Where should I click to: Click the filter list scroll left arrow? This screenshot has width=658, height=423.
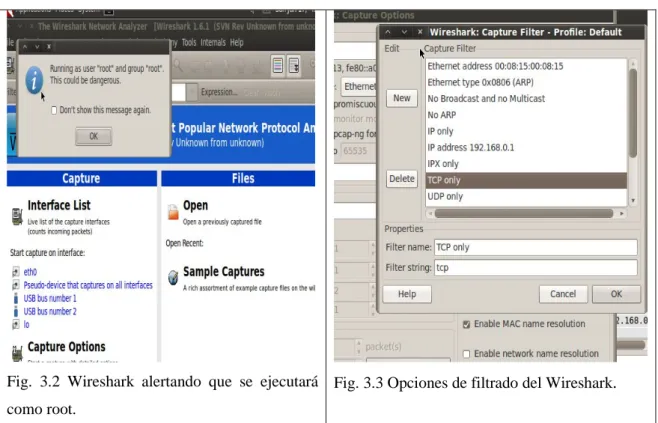tap(430, 214)
